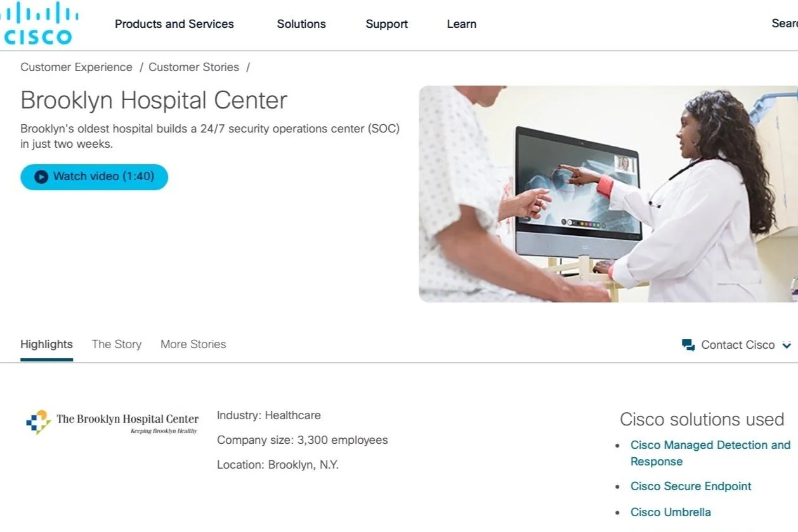This screenshot has height=532, width=798.
Task: Click 'Company size: 3,300 employees' text
Action: (303, 440)
